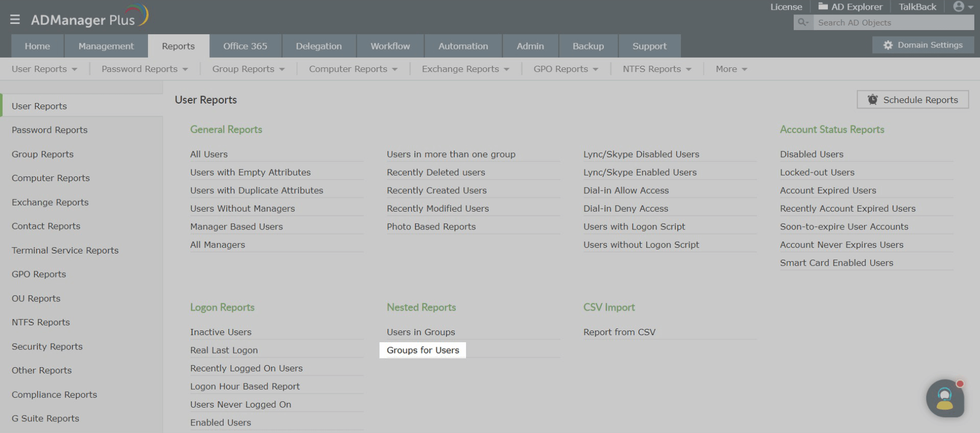This screenshot has height=433, width=980.
Task: Open the License link
Action: [x=786, y=7]
